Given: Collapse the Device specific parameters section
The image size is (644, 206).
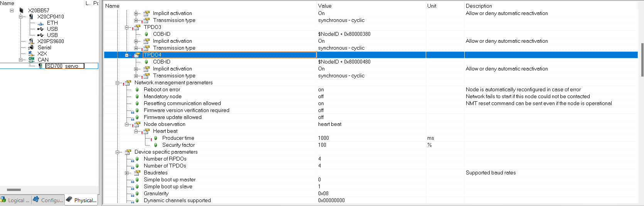Looking at the screenshot, I should click(x=118, y=152).
